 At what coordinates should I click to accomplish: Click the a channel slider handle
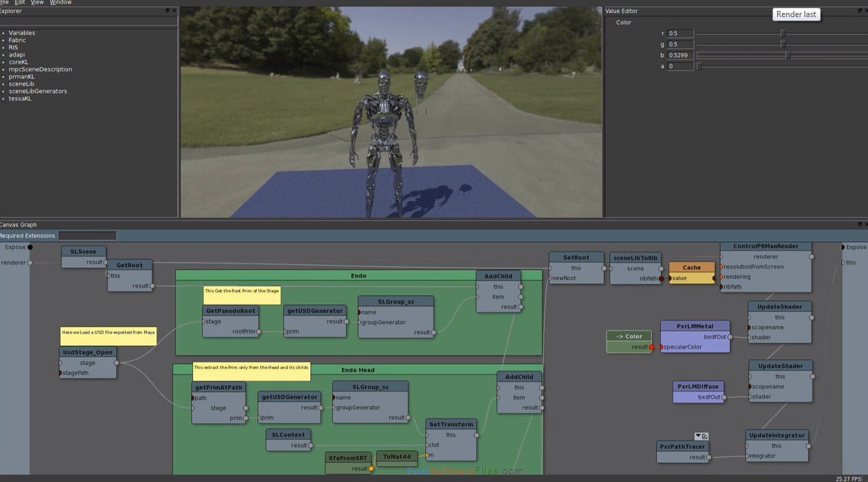pyautogui.click(x=699, y=66)
